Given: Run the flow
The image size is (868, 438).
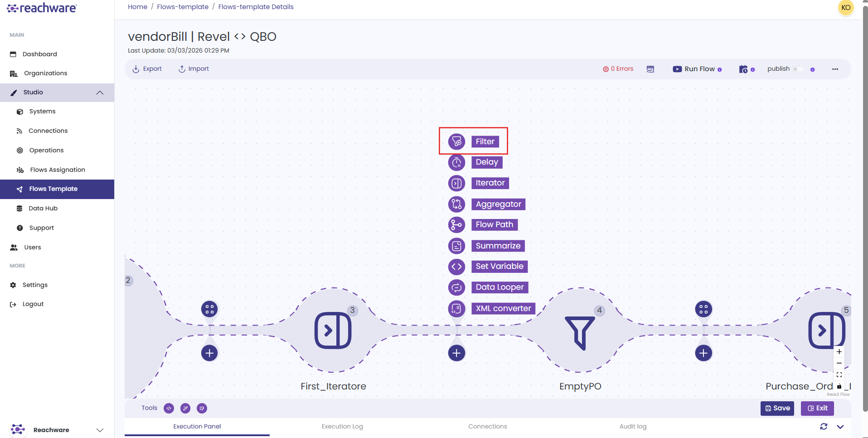Looking at the screenshot, I should (694, 69).
